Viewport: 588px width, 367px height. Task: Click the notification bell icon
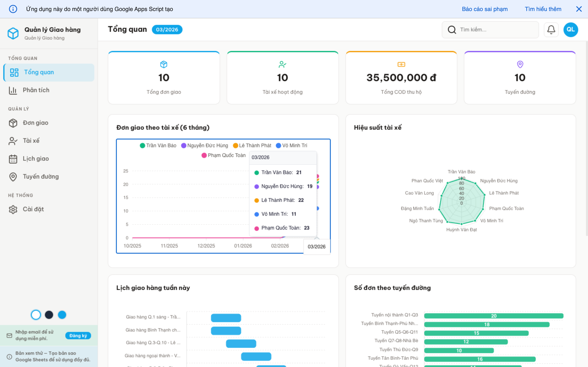[551, 30]
